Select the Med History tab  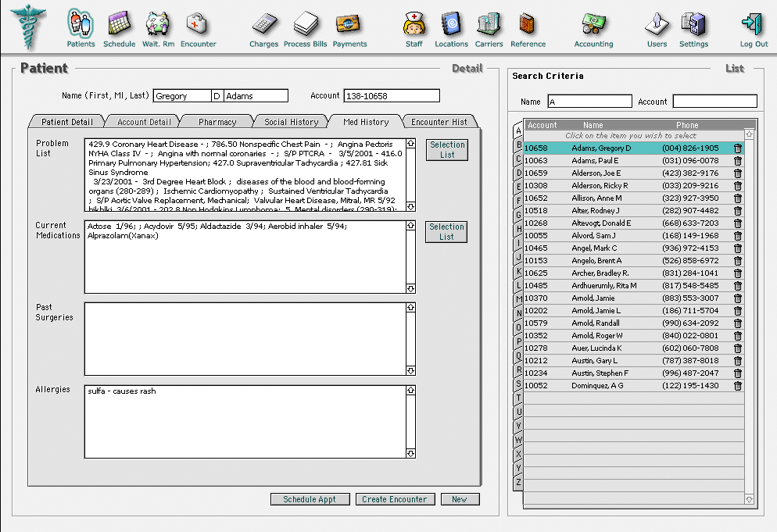click(x=366, y=122)
